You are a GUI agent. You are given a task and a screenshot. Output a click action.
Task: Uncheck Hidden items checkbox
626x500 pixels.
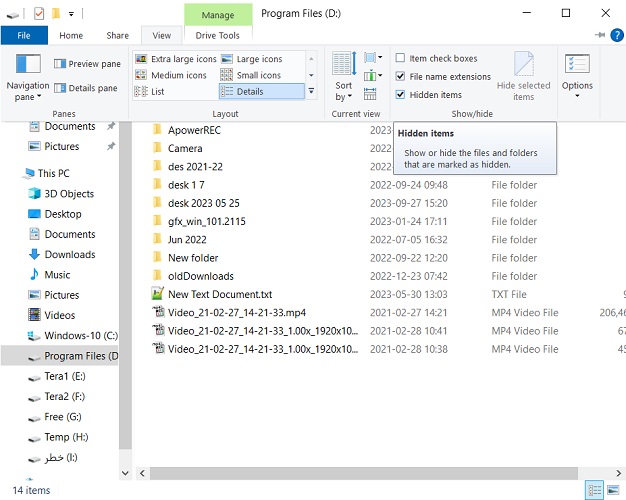(x=400, y=95)
